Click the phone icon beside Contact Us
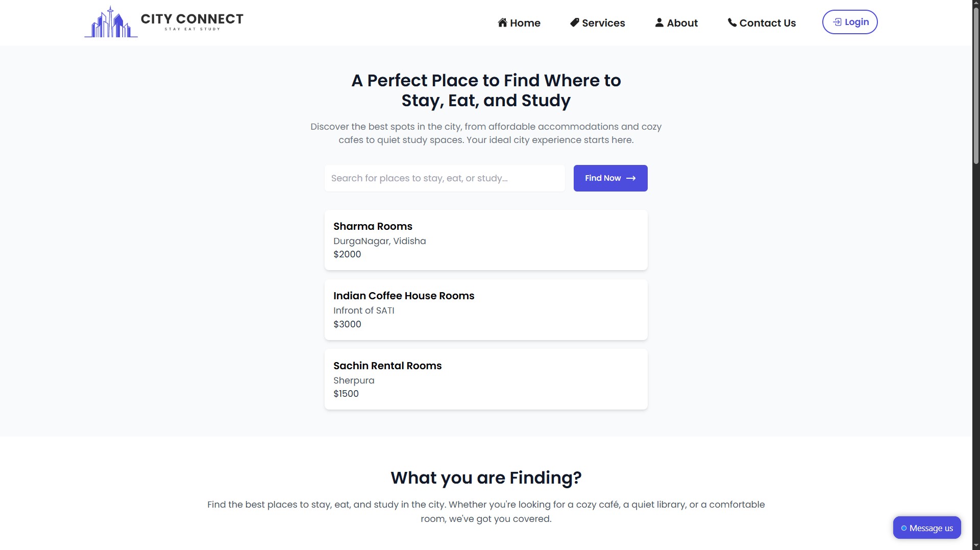 732,22
